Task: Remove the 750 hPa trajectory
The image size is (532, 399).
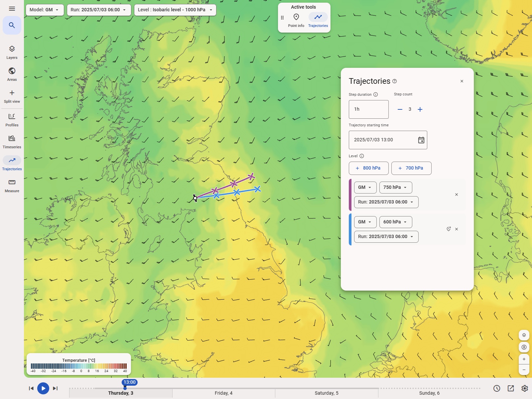Action: [x=457, y=195]
